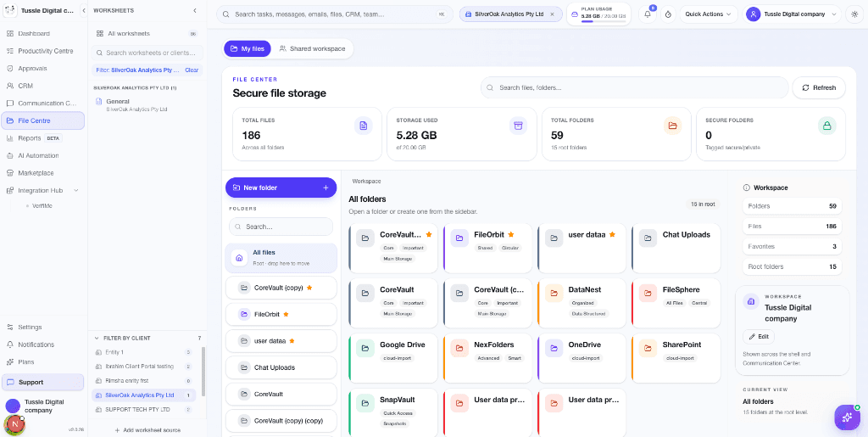Click the All worksheets grid icon

[100, 34]
